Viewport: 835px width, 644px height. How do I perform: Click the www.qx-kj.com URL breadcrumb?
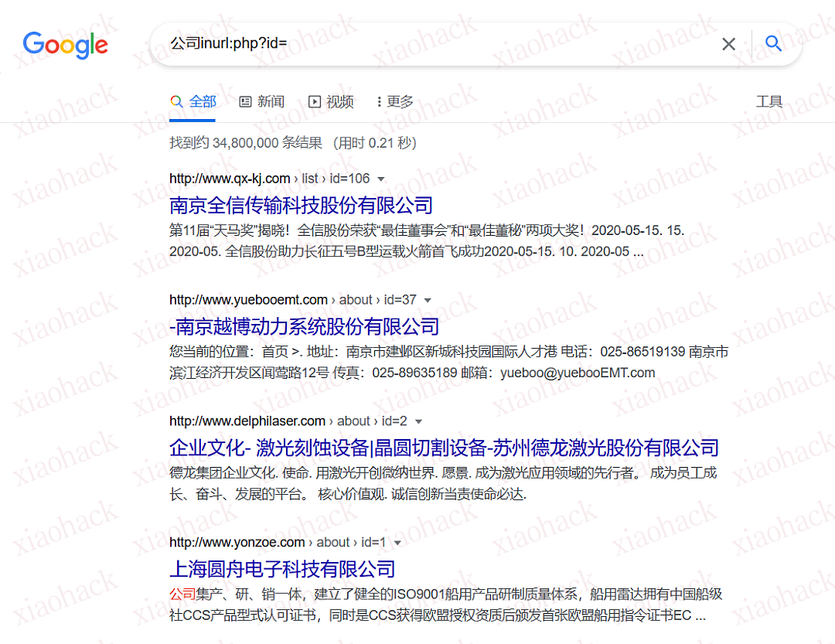[230, 179]
